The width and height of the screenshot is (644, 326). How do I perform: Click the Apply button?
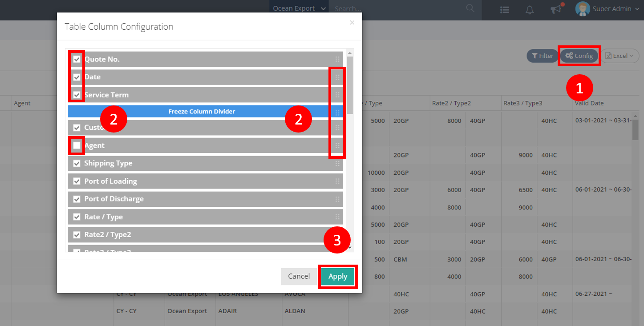pyautogui.click(x=338, y=276)
